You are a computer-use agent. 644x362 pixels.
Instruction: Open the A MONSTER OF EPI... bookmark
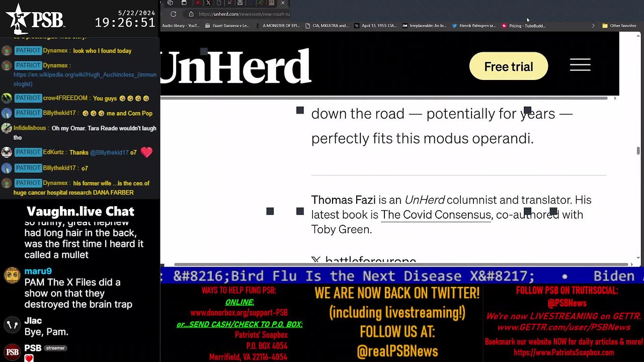[278, 26]
